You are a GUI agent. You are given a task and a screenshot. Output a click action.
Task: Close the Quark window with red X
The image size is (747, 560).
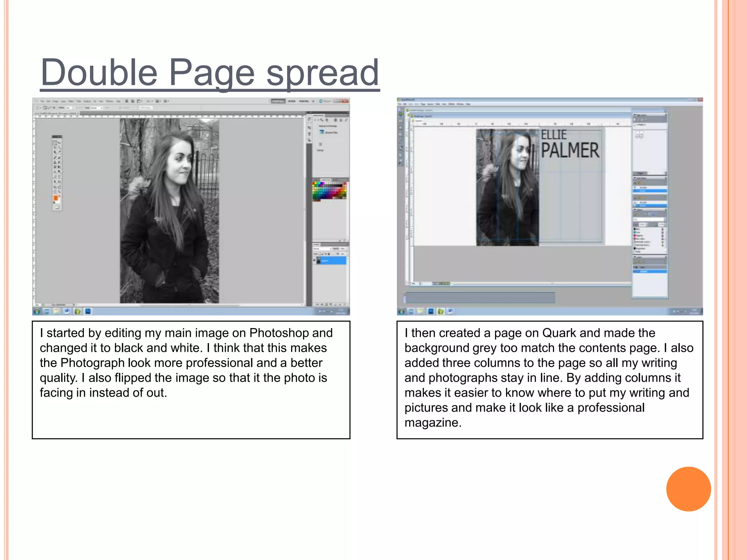coord(700,100)
